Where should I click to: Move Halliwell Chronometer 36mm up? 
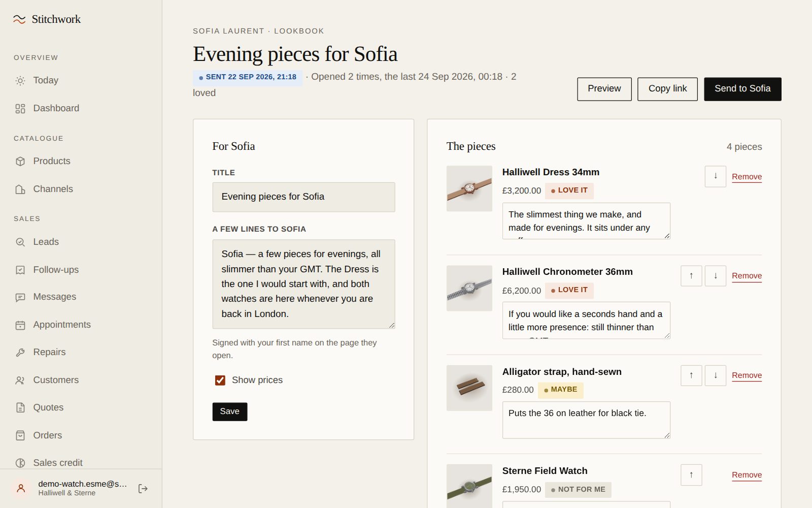pyautogui.click(x=691, y=276)
